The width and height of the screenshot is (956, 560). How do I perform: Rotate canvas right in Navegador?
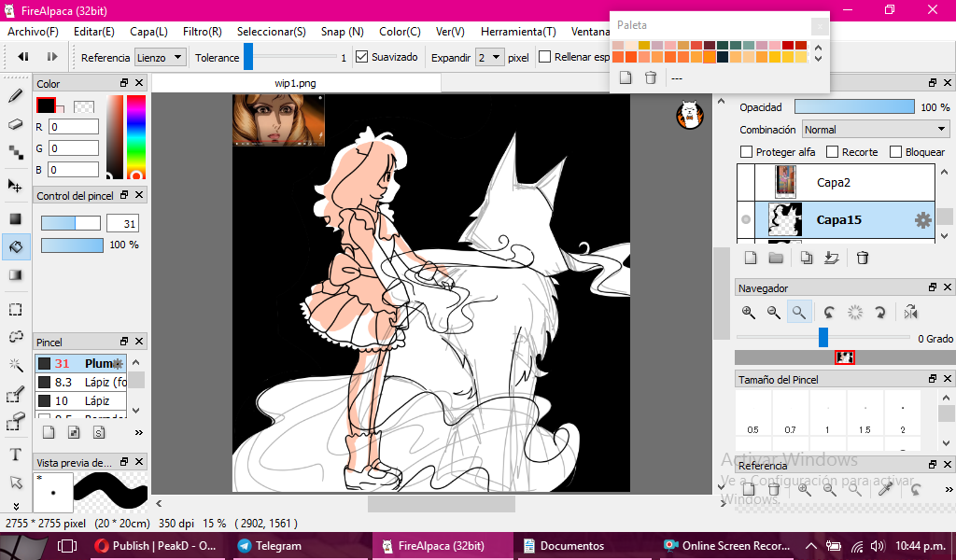coord(879,313)
